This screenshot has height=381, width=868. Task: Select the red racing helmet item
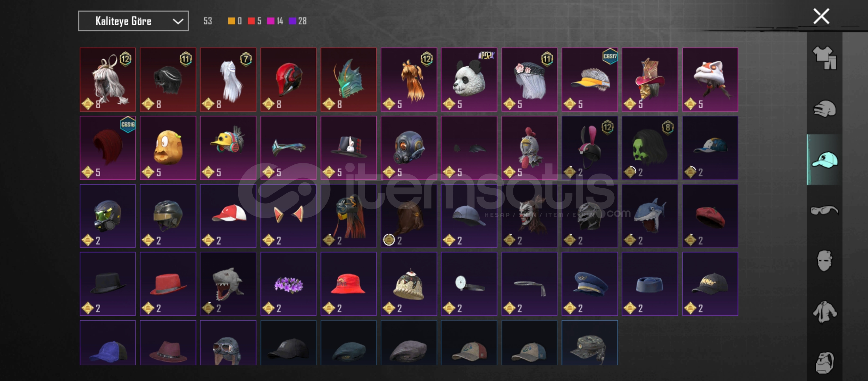(288, 80)
